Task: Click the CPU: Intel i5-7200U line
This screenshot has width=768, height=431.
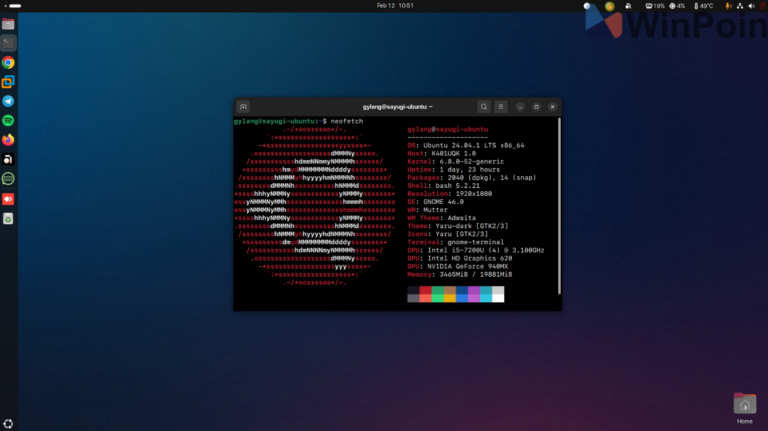Action: [x=476, y=250]
